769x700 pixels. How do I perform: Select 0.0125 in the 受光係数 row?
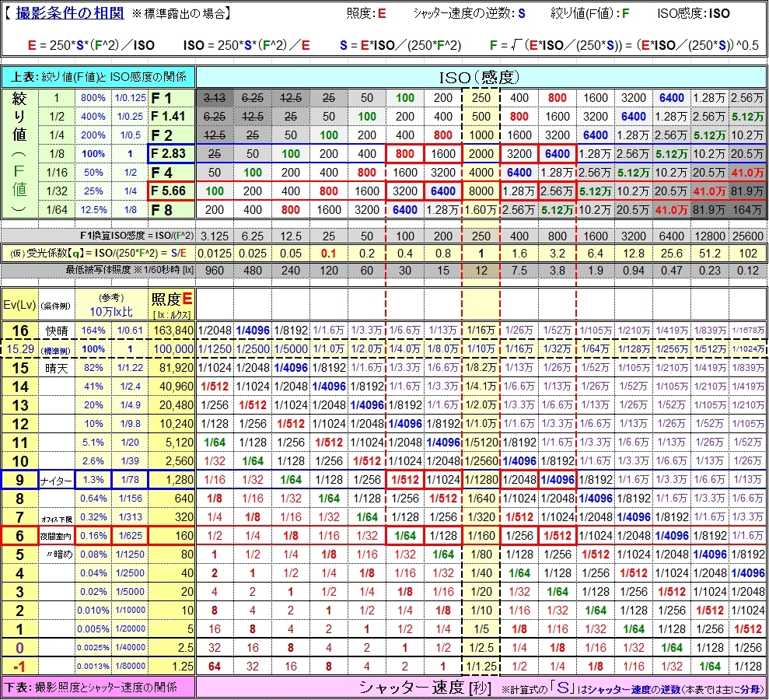click(x=215, y=254)
